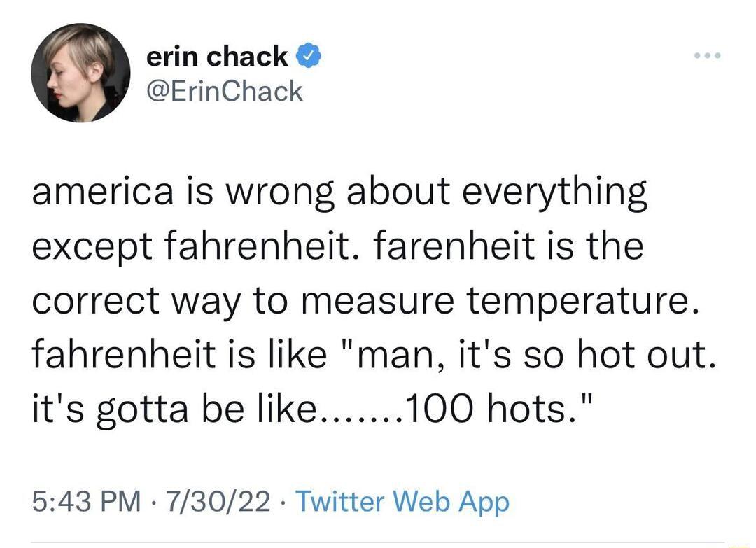Open the three-dot overflow menu on the tweet
756x548 pixels.
pos(707,56)
